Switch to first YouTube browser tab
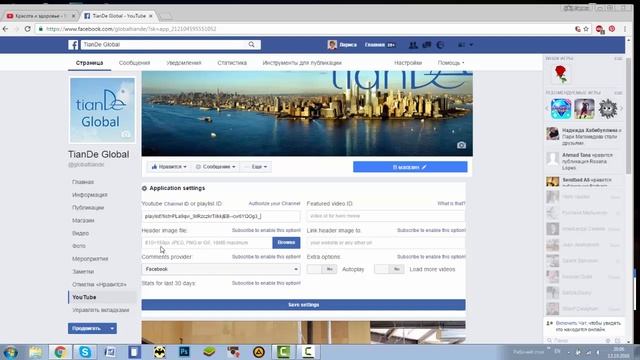Viewport: 640px width, 360px height. (40, 16)
